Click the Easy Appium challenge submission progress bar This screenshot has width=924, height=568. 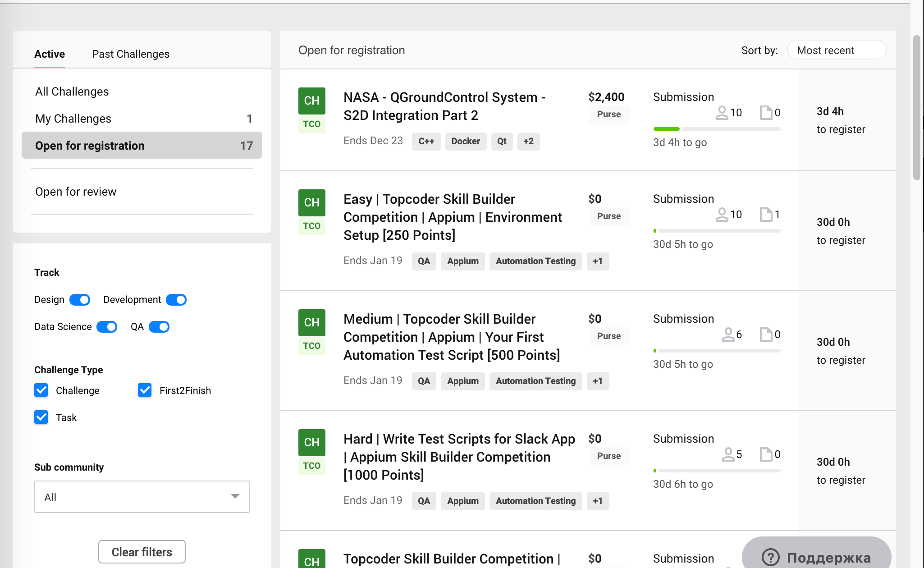pos(717,231)
